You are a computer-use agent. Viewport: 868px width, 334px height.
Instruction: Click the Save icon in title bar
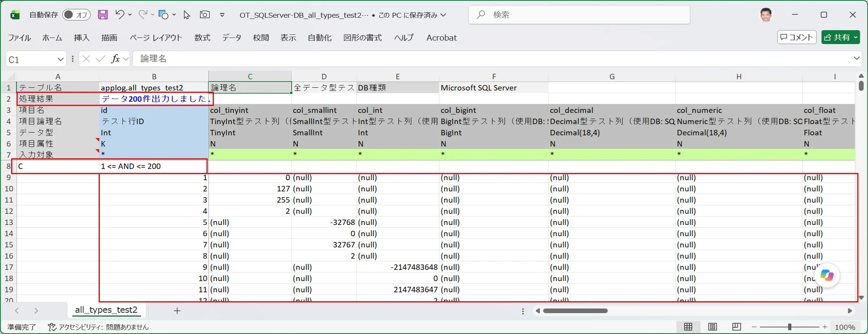point(102,15)
